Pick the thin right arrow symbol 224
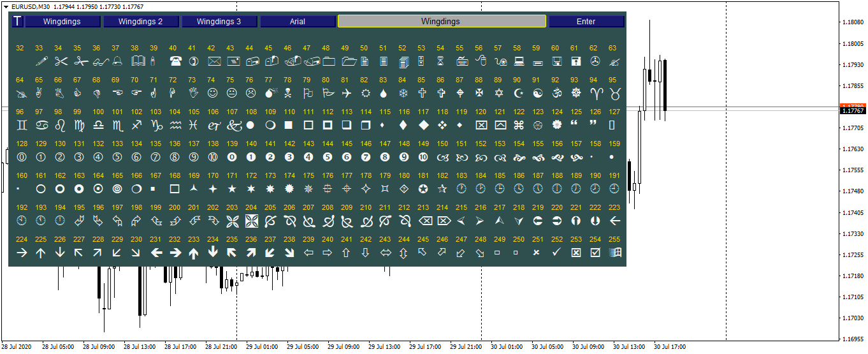The image size is (868, 354). pos(22,253)
